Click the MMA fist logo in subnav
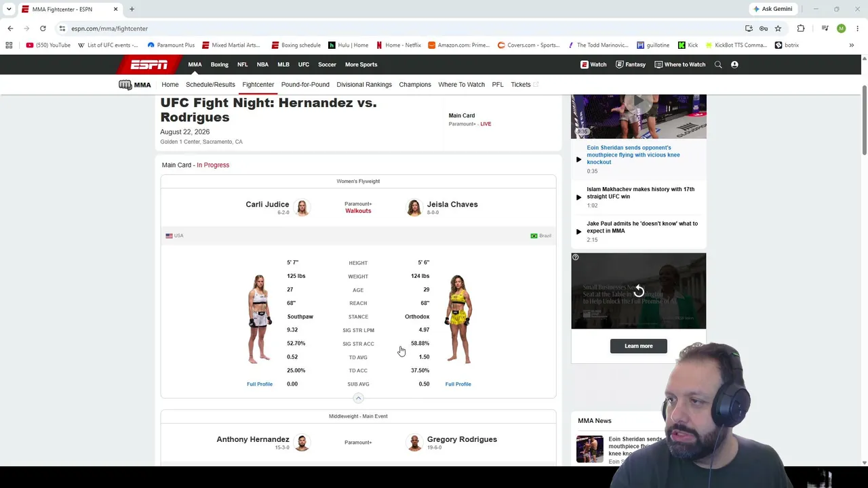Image resolution: width=868 pixels, height=488 pixels. [x=134, y=85]
